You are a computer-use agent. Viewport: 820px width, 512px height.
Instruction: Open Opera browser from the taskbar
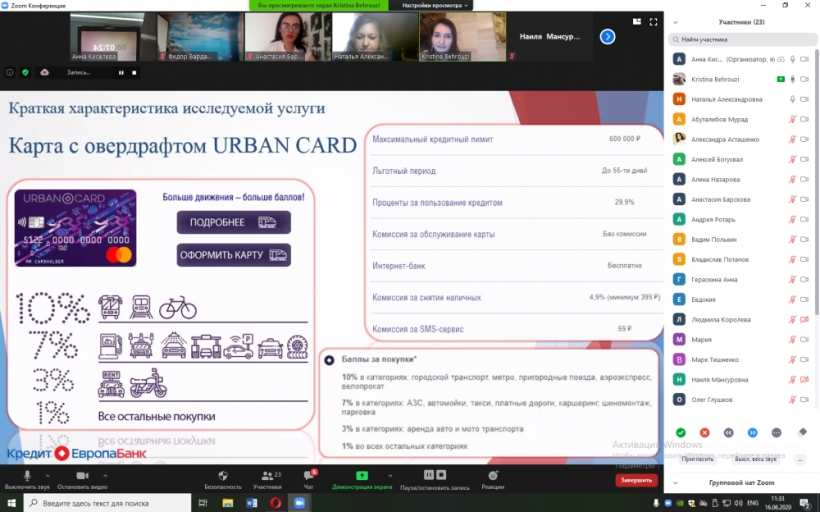(276, 503)
